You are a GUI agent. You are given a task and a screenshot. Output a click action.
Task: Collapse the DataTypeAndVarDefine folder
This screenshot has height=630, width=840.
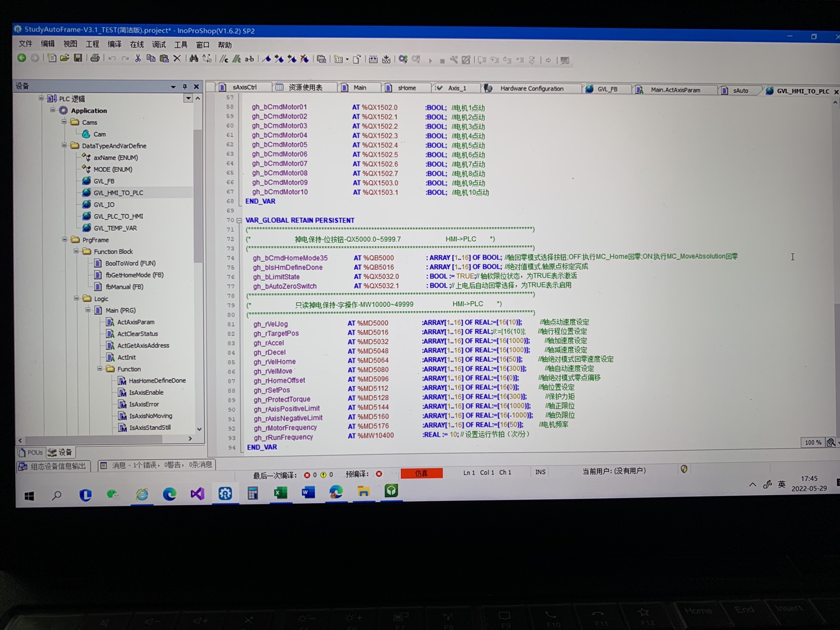pyautogui.click(x=64, y=145)
